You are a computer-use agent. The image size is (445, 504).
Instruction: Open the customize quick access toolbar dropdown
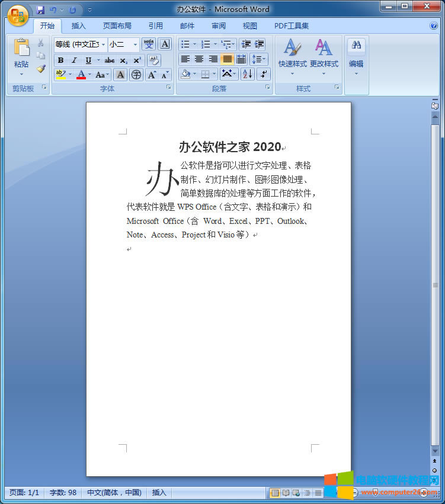89,10
